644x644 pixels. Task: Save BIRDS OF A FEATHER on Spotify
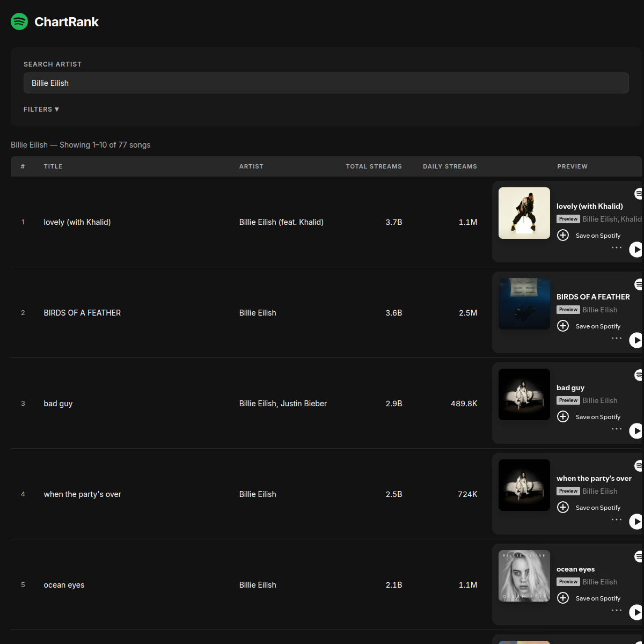(563, 326)
